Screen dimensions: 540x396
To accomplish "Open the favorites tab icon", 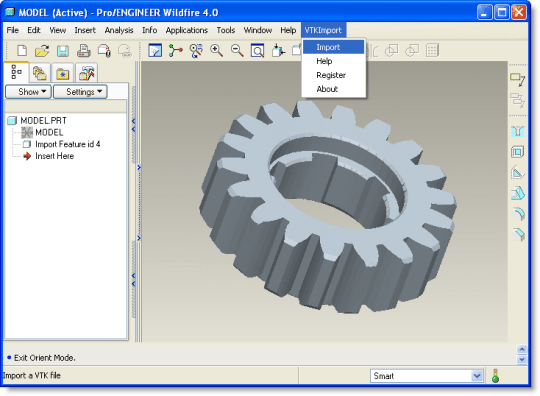I will click(62, 73).
